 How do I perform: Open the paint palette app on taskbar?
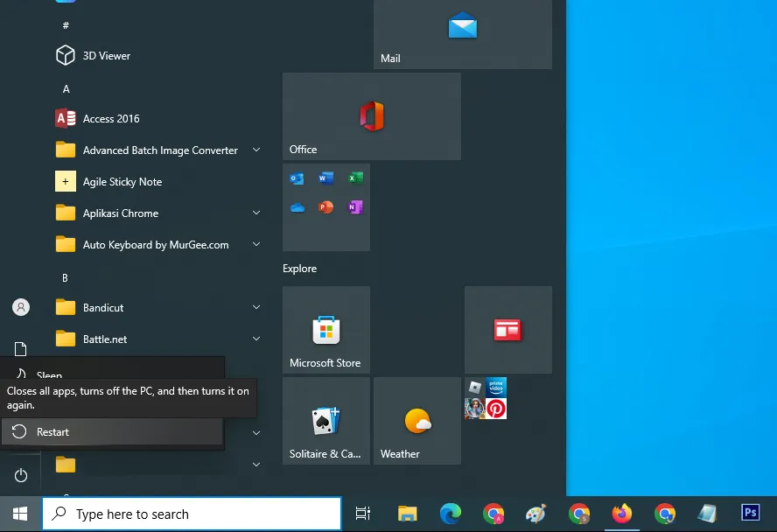[x=535, y=514]
